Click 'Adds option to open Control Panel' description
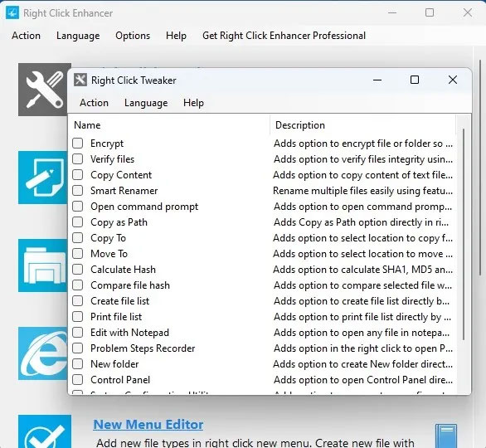Image resolution: width=486 pixels, height=448 pixels. click(x=363, y=380)
